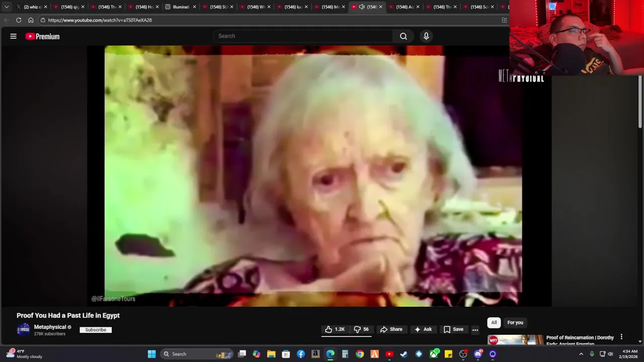Open Task View in taskbar

click(242, 354)
